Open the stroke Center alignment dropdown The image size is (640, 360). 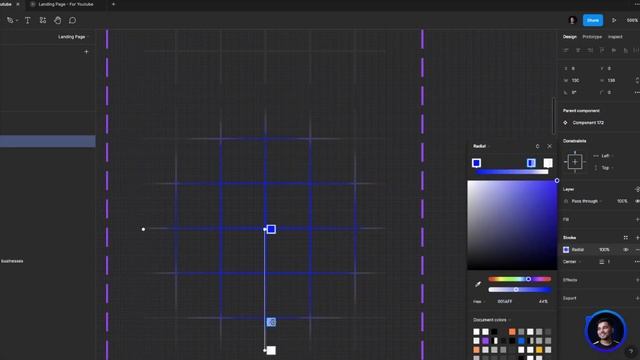pos(572,262)
